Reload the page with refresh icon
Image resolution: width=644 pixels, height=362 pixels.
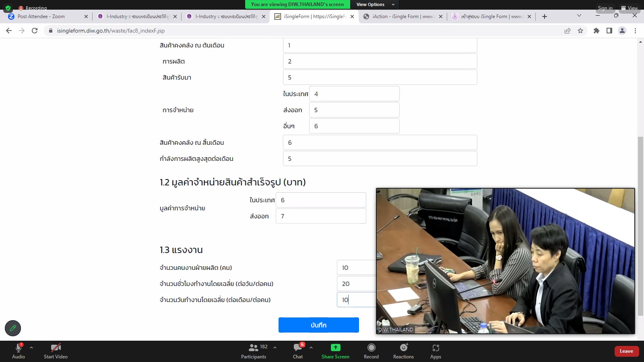[35, 31]
